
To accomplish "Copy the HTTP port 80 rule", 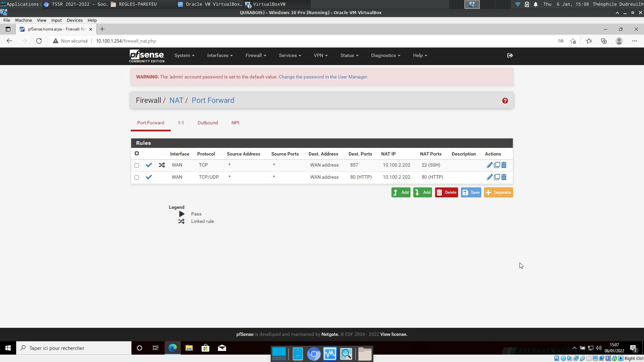I will [x=497, y=177].
